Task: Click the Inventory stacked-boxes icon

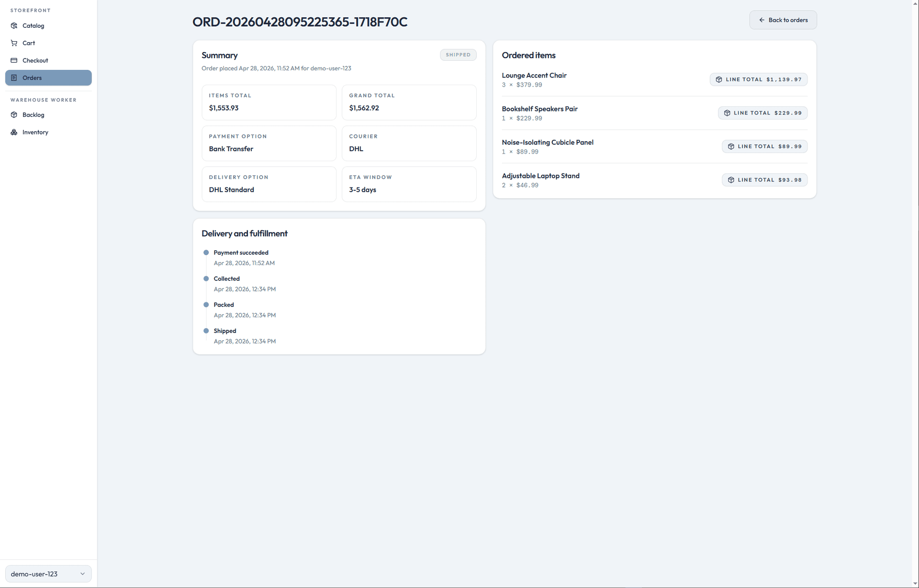Action: pos(14,132)
